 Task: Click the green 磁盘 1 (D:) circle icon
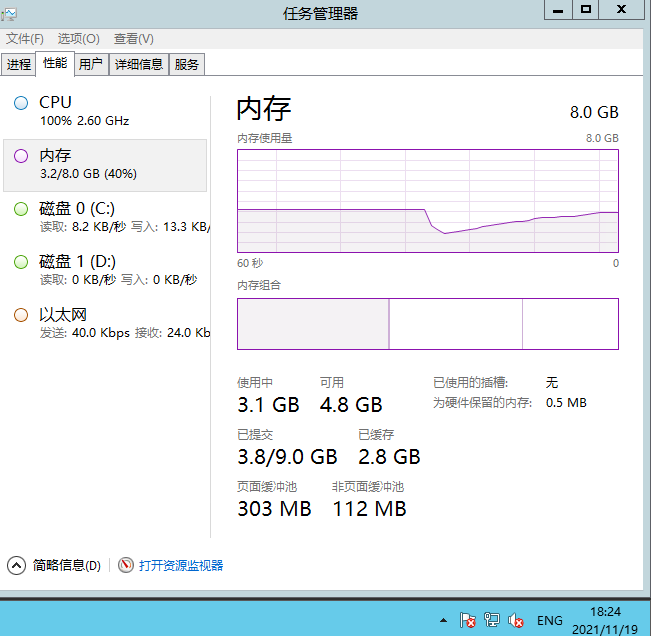(21, 262)
